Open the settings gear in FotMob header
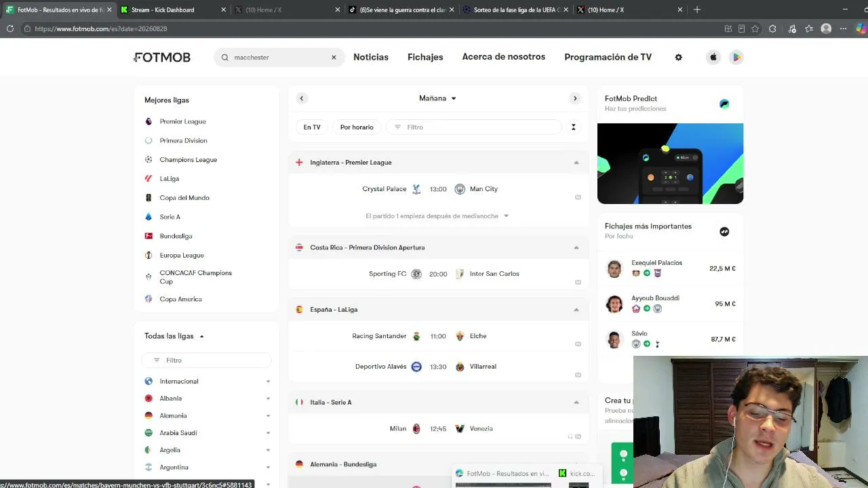The height and width of the screenshot is (488, 868). [679, 58]
